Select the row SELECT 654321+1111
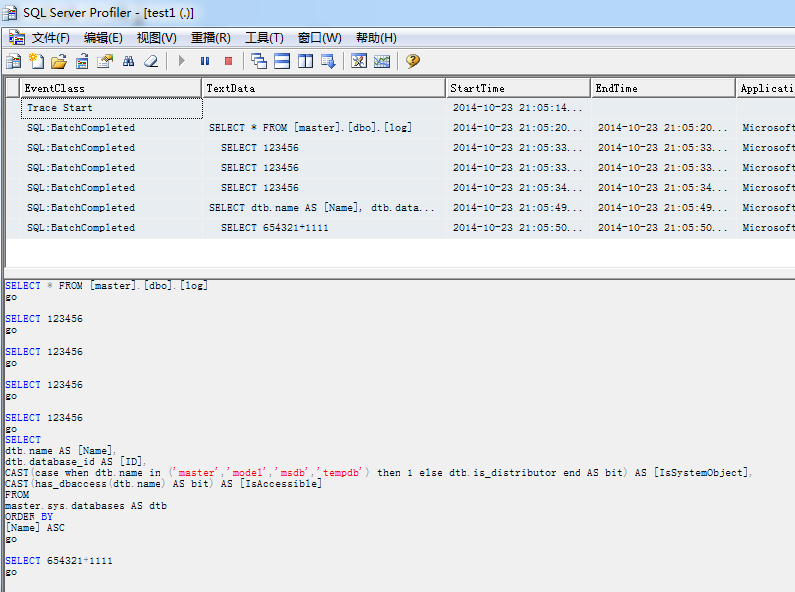Image resolution: width=795 pixels, height=592 pixels. point(400,228)
